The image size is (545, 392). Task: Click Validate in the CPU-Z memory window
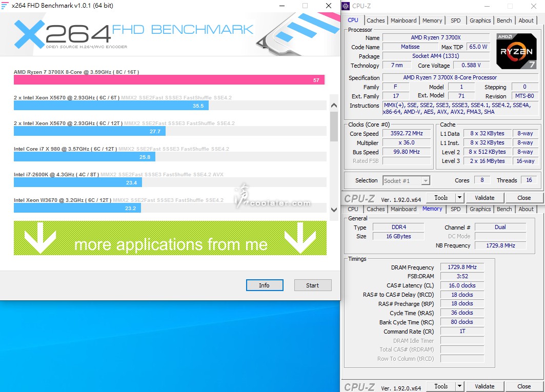pyautogui.click(x=485, y=386)
